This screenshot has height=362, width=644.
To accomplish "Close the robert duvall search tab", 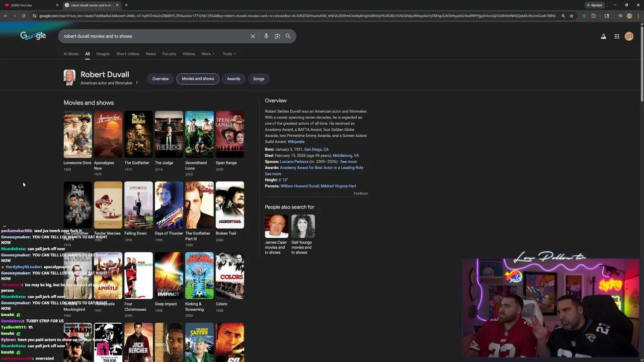I will click(117, 5).
